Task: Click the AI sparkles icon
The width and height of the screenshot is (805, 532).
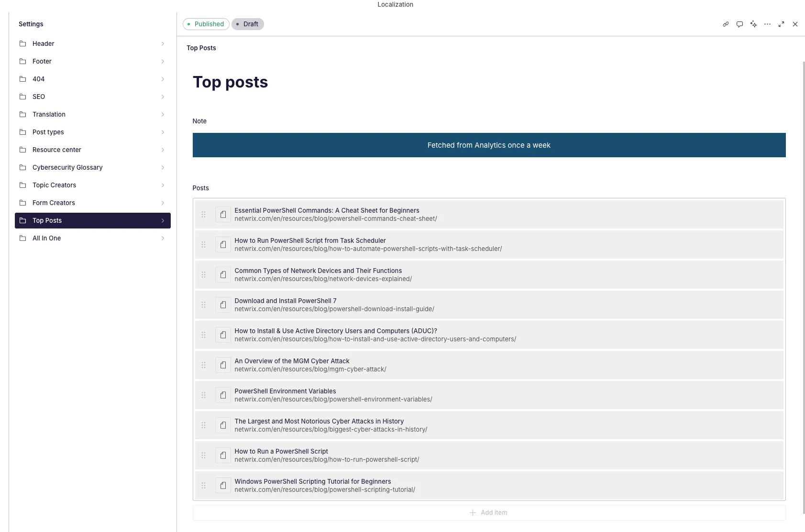Action: click(x=753, y=24)
